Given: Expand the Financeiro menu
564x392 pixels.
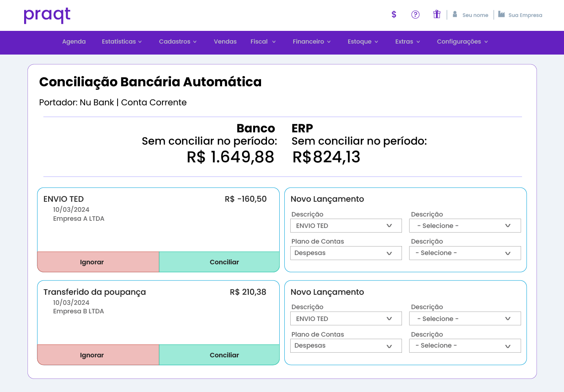Looking at the screenshot, I should tap(312, 41).
